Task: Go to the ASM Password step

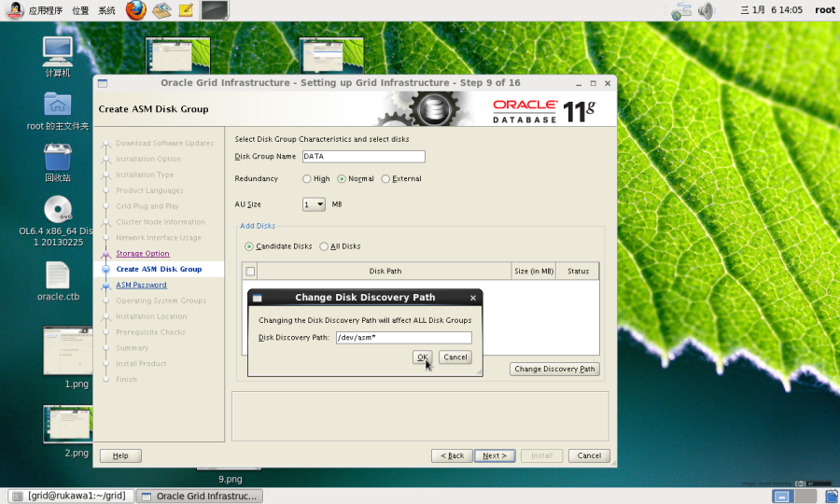Action: (141, 285)
